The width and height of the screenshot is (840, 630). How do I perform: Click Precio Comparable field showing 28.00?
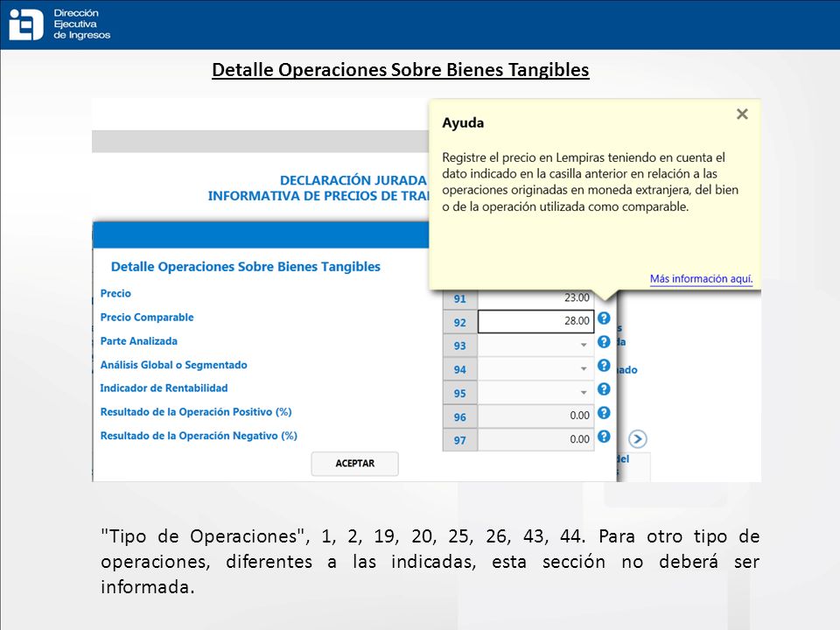click(x=535, y=321)
